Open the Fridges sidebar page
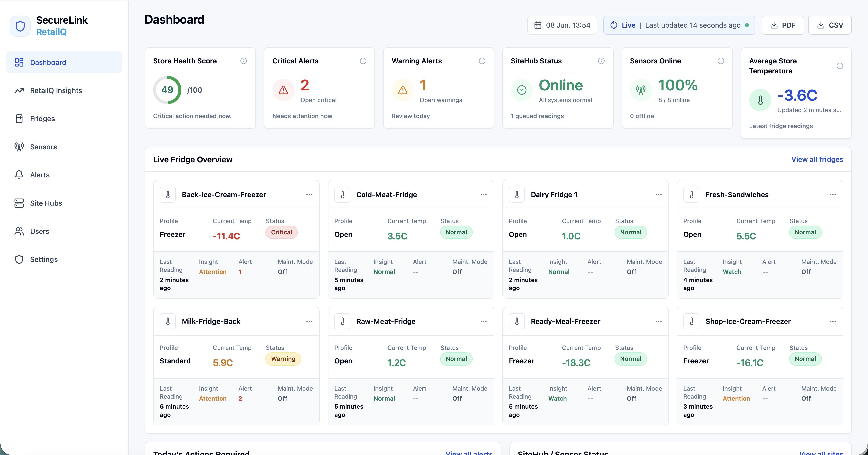This screenshot has width=868, height=455. [64, 119]
